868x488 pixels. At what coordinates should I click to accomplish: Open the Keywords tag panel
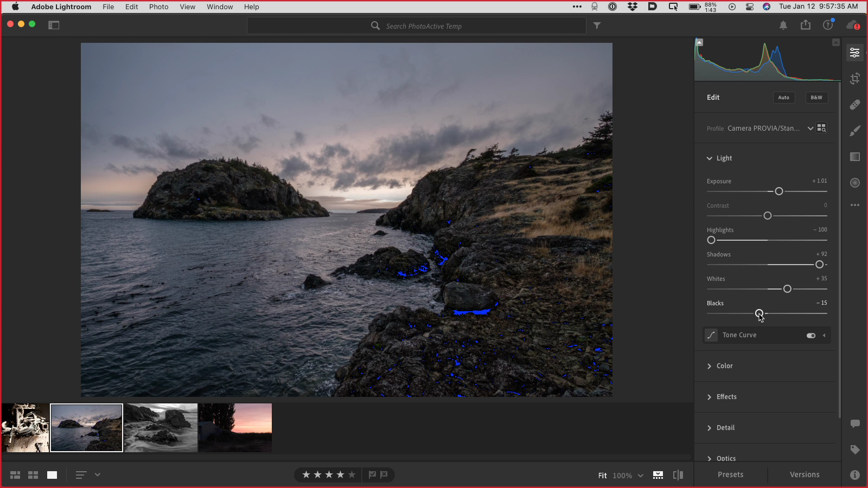coord(855,450)
